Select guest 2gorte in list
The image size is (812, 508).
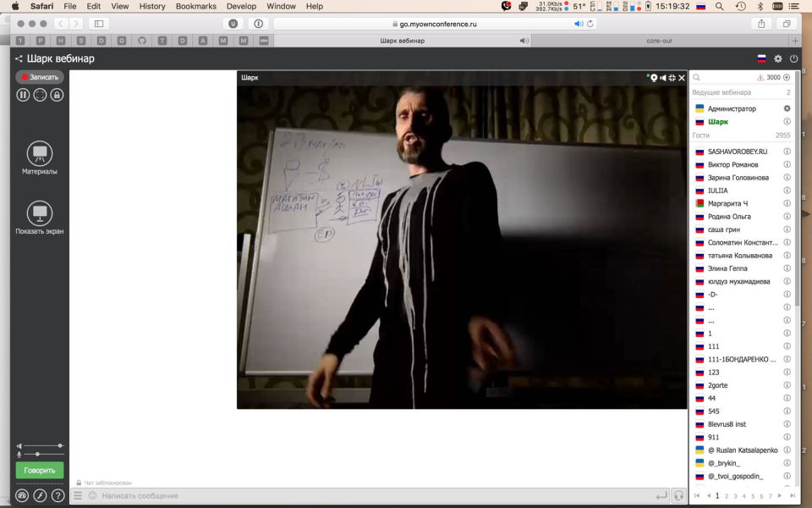pos(717,385)
